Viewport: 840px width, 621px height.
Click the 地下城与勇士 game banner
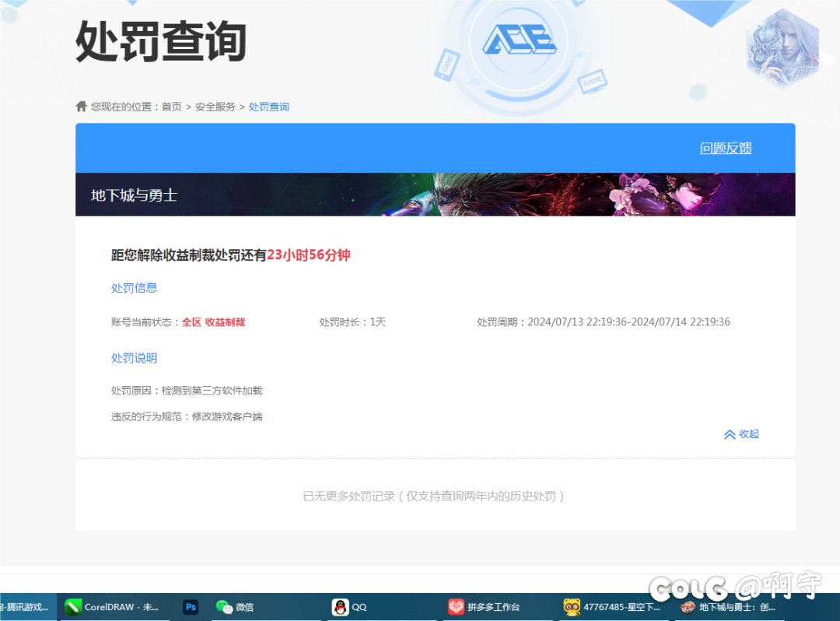[435, 195]
